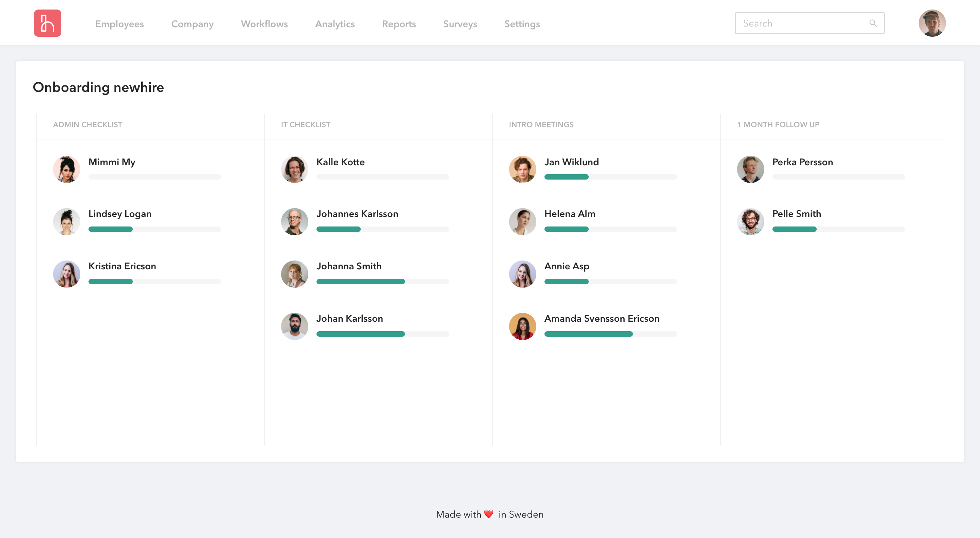Click Johan Karlsson's progress bar

(x=382, y=334)
